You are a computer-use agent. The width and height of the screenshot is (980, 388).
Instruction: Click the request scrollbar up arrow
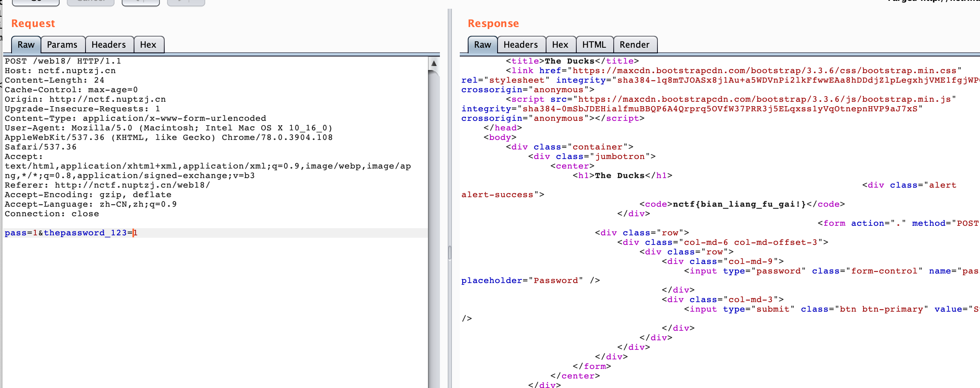434,63
